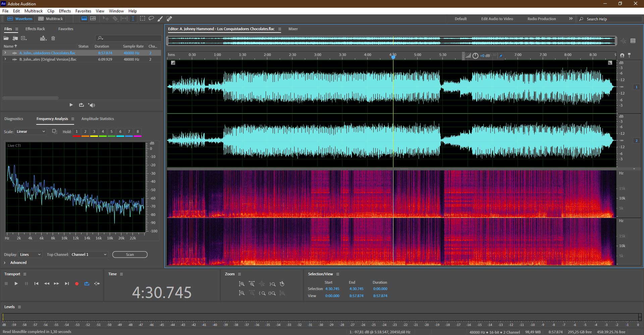
Task: Switch to Diagnostics tab
Action: (14, 119)
